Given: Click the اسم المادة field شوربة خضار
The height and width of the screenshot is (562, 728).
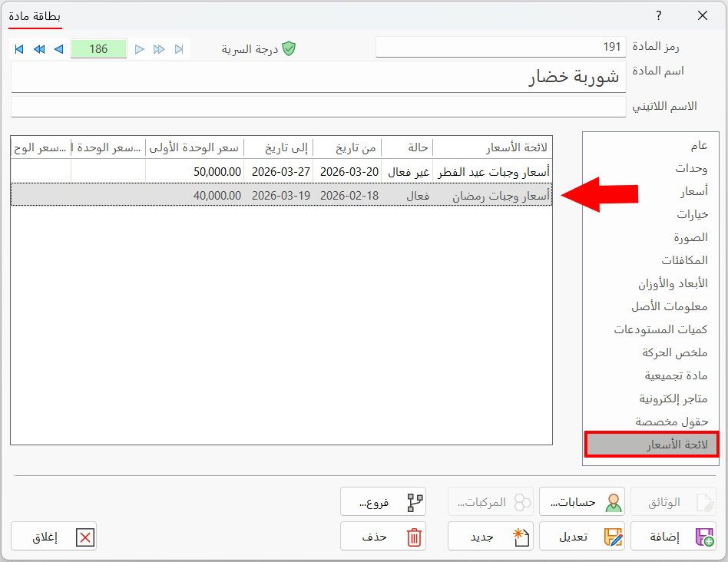Looking at the screenshot, I should [319, 77].
